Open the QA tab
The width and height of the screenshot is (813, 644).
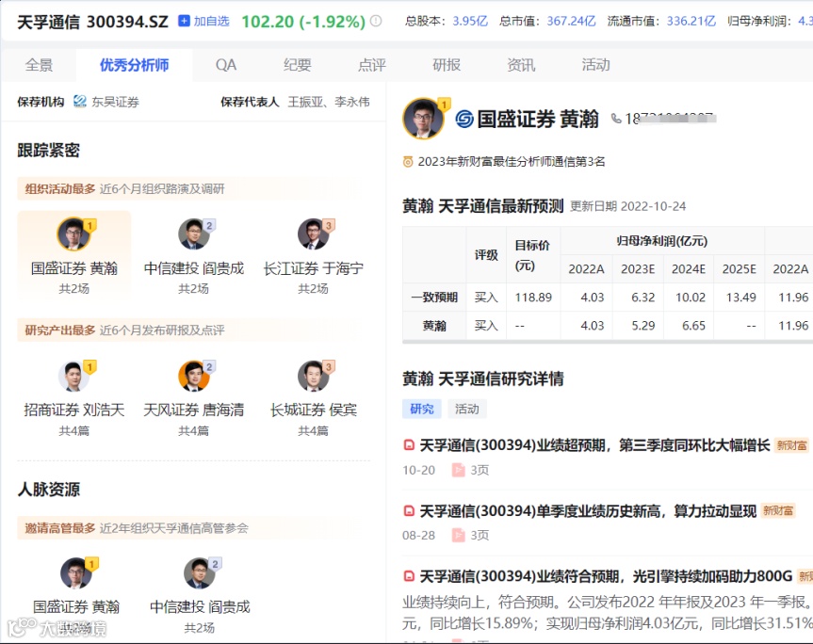[226, 65]
